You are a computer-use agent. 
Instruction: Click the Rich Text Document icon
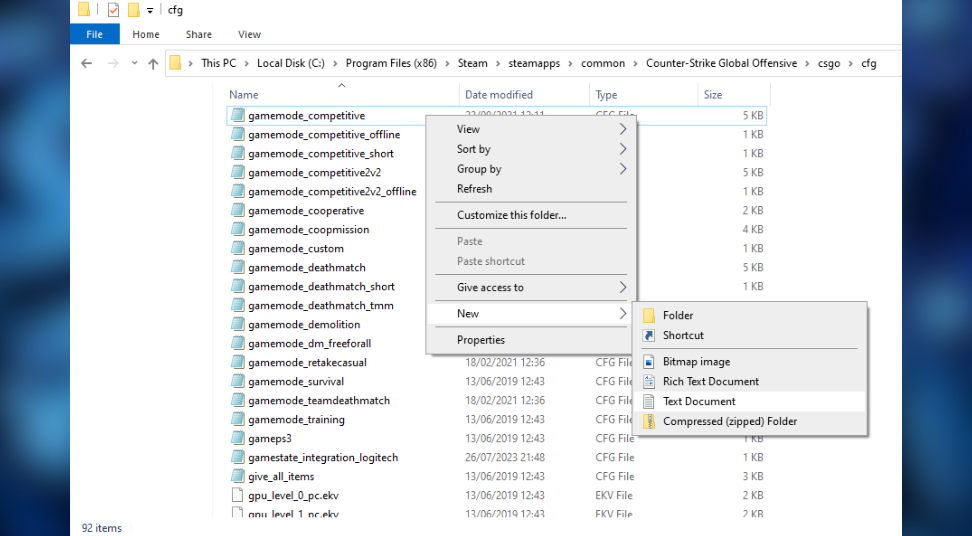[x=648, y=381]
